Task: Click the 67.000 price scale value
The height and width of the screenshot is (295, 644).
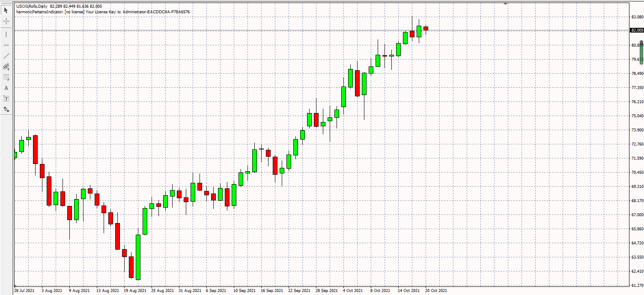Action: coord(637,215)
